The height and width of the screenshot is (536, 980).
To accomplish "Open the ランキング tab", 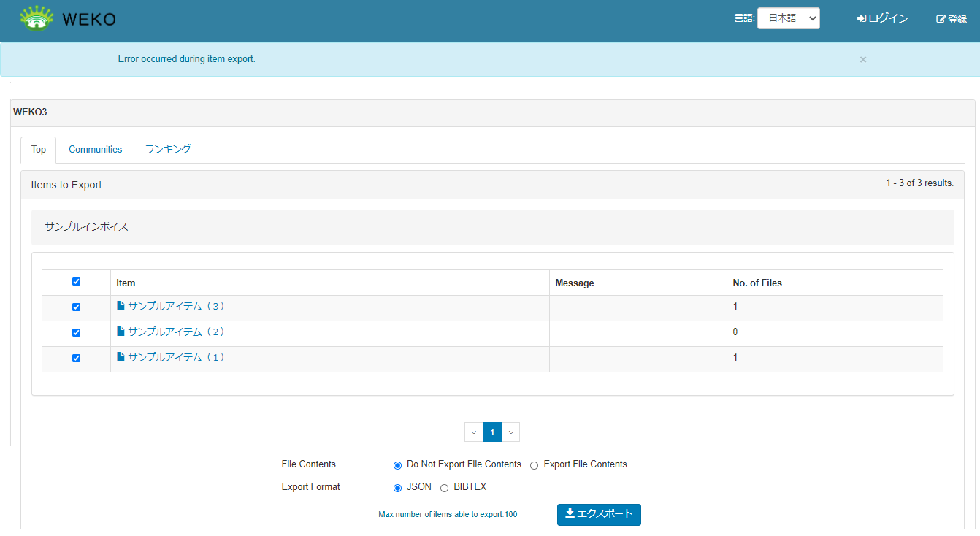I will coord(167,149).
